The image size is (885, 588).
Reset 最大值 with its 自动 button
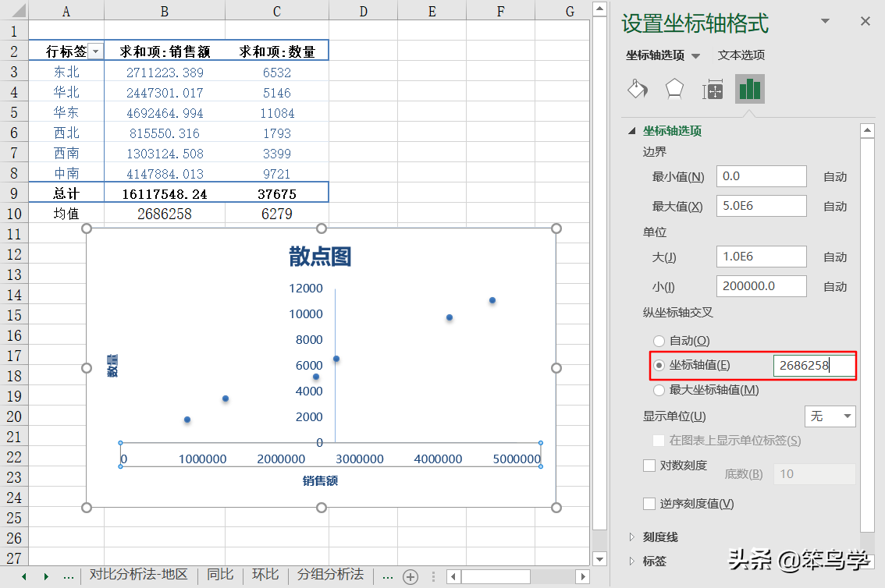(x=835, y=207)
